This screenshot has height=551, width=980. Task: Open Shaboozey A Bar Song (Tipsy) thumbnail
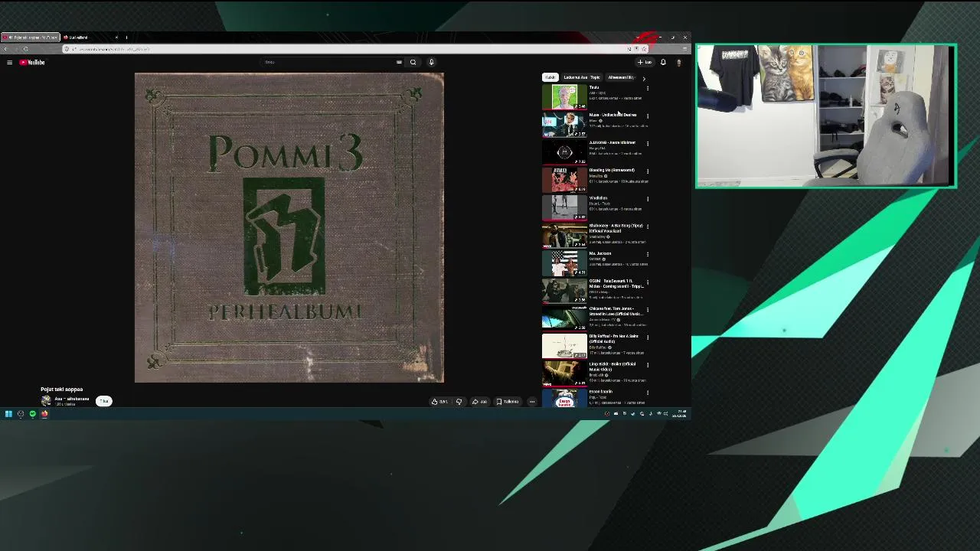coord(564,235)
